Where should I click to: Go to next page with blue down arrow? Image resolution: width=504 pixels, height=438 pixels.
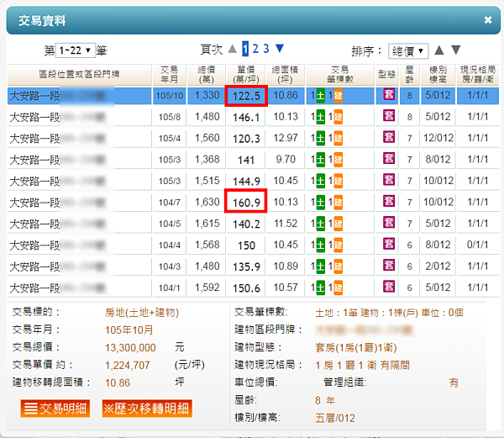280,49
